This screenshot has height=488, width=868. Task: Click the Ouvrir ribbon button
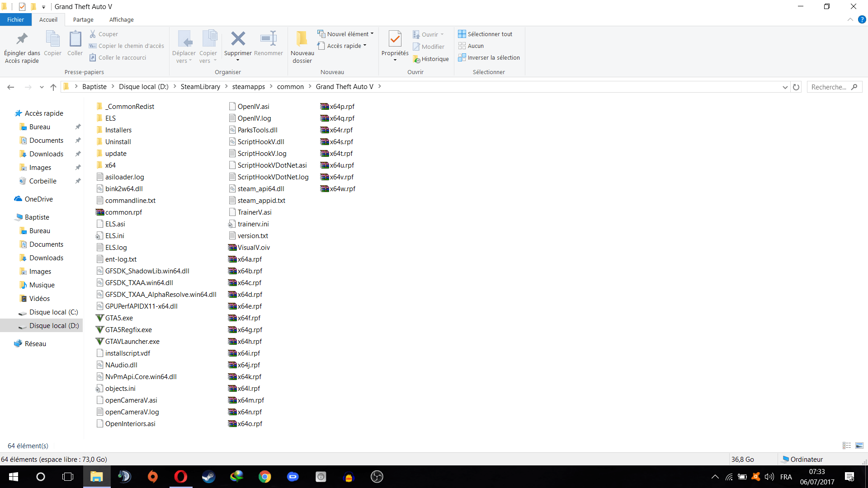tap(428, 34)
